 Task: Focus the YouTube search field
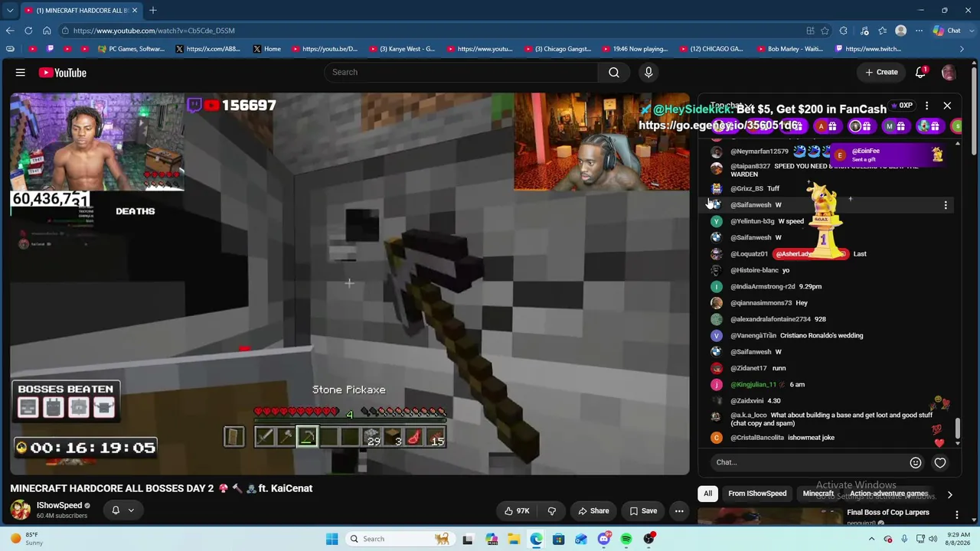pos(460,72)
